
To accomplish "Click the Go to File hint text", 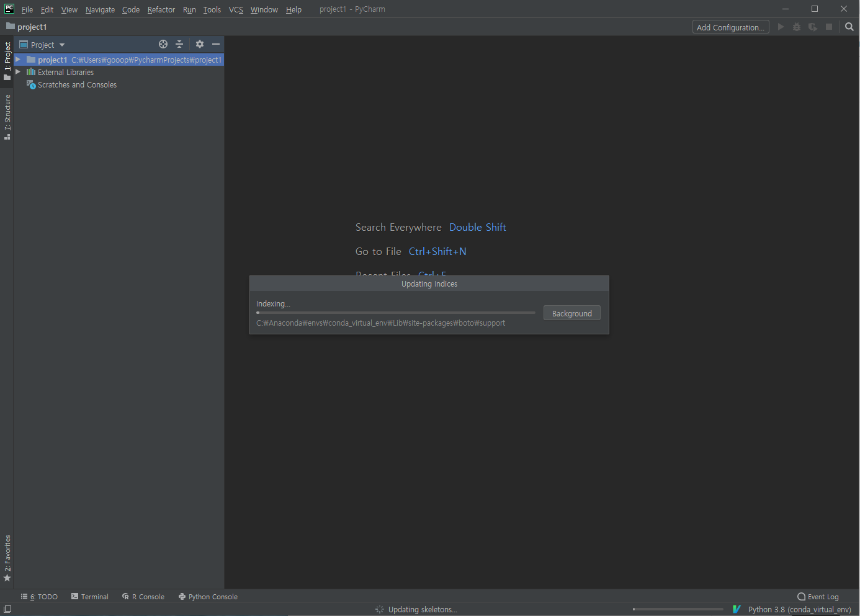I will pyautogui.click(x=378, y=251).
